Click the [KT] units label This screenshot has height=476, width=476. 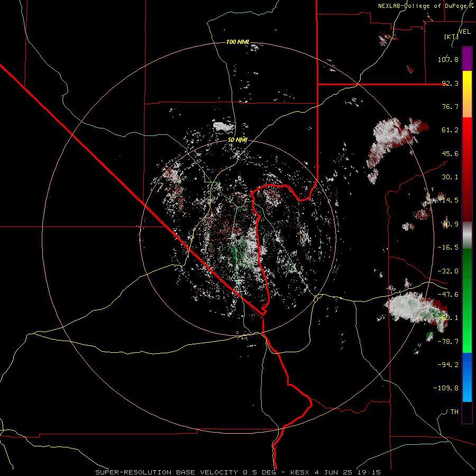[451, 36]
